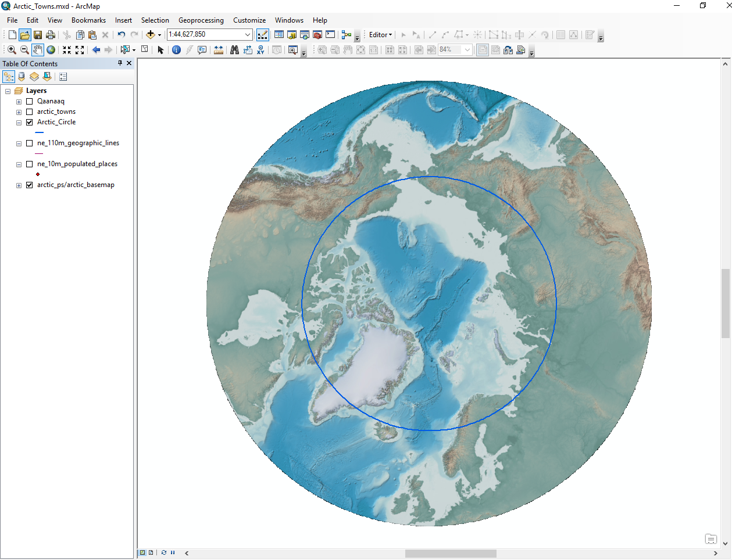This screenshot has height=560, width=732.
Task: Open the ArcToolbox window
Action: pos(317,35)
